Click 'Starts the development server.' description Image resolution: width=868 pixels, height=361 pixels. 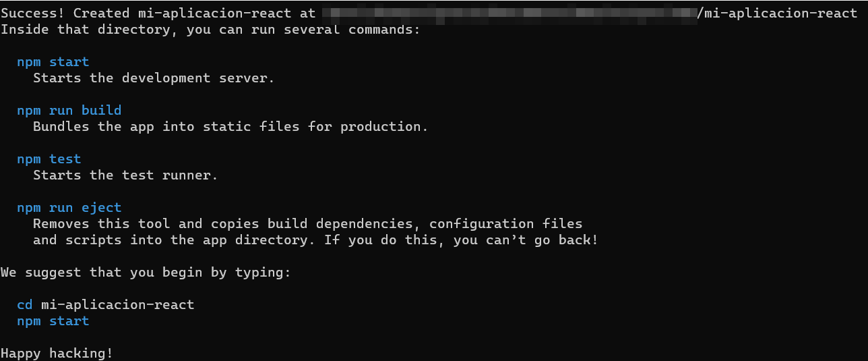point(154,78)
